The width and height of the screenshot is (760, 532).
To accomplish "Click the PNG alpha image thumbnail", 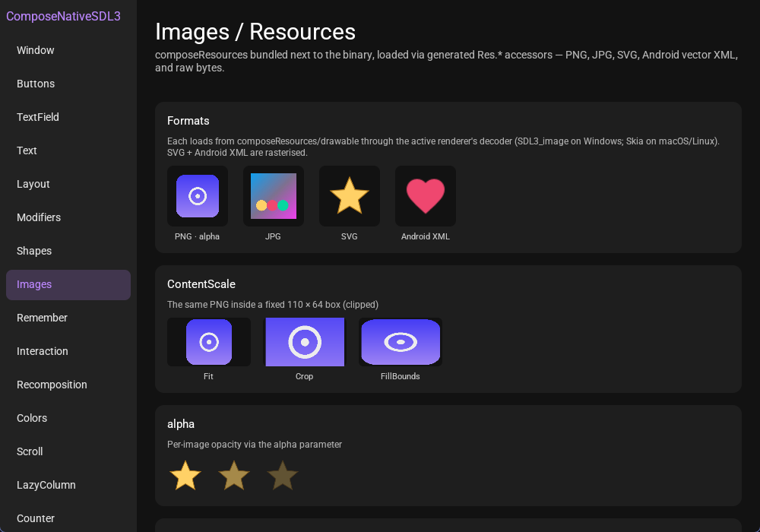I will click(198, 196).
